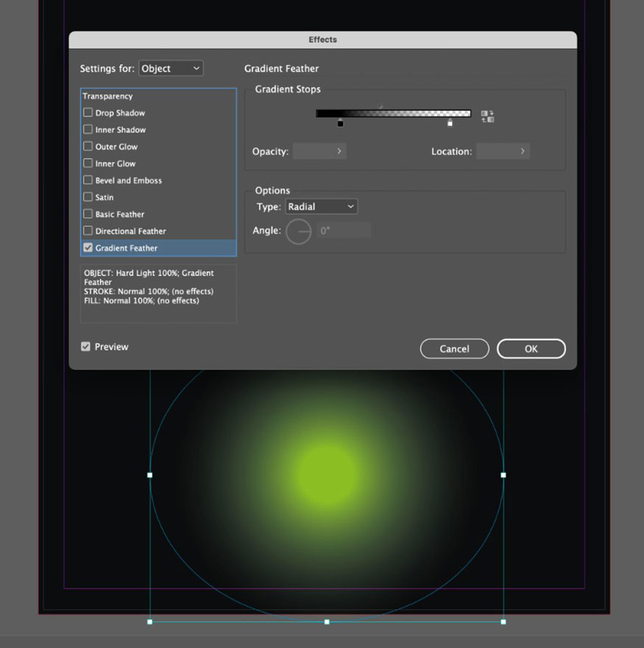644x648 pixels.
Task: Click the "OBJECT: Hard Light 100%" summary text
Action: pyautogui.click(x=131, y=273)
